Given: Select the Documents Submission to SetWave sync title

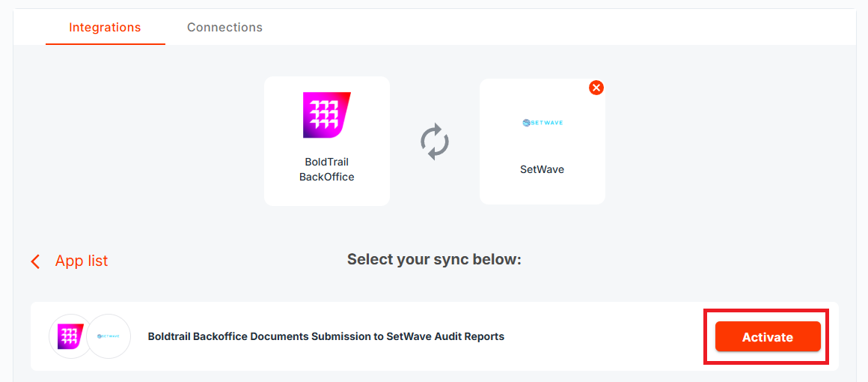Looking at the screenshot, I should click(326, 337).
